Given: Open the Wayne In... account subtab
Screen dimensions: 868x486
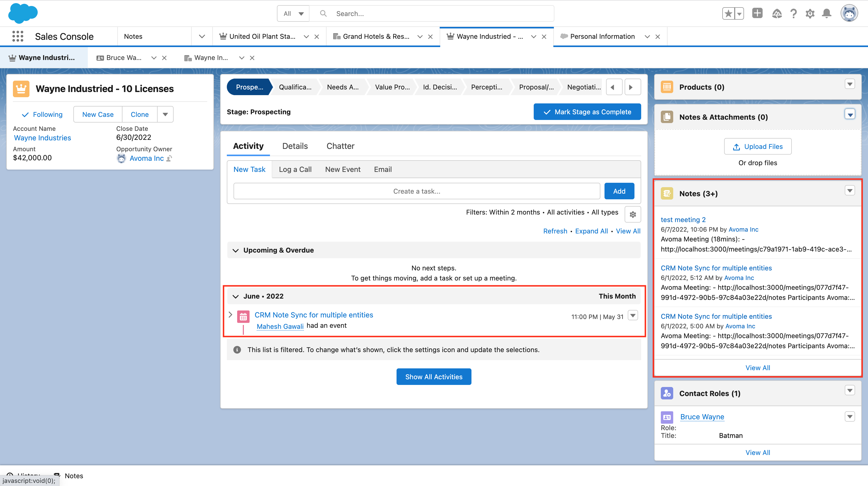Looking at the screenshot, I should click(x=206, y=58).
